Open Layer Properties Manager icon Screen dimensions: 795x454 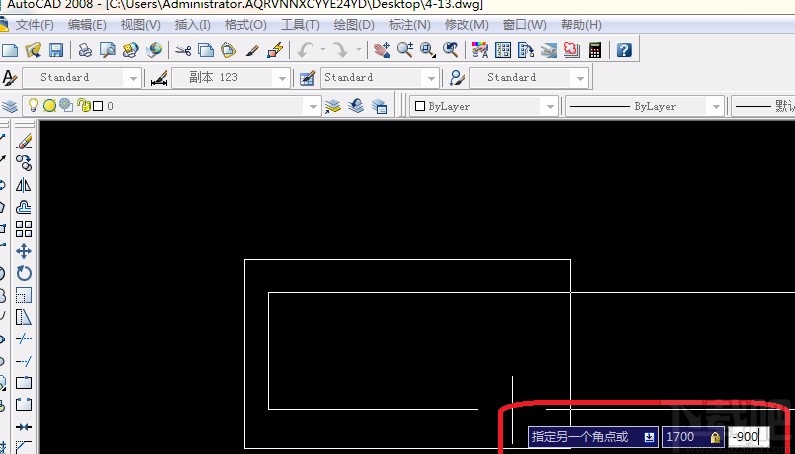tap(10, 107)
